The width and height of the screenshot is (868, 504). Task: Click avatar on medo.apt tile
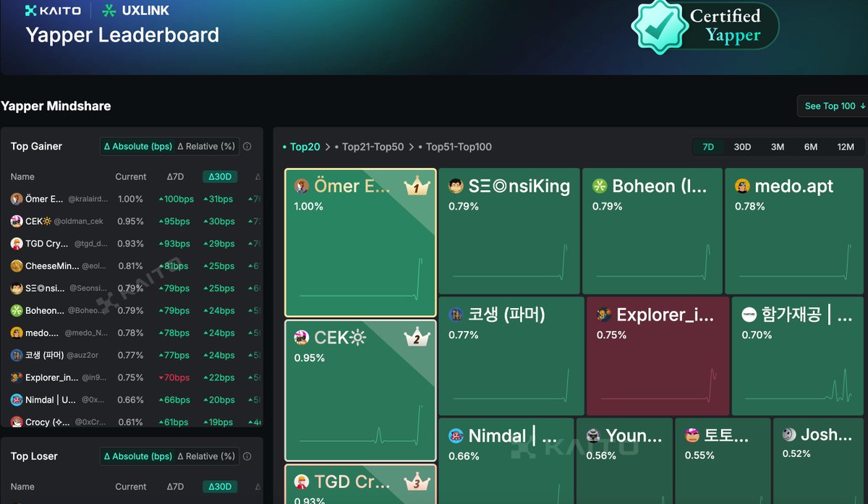742,187
